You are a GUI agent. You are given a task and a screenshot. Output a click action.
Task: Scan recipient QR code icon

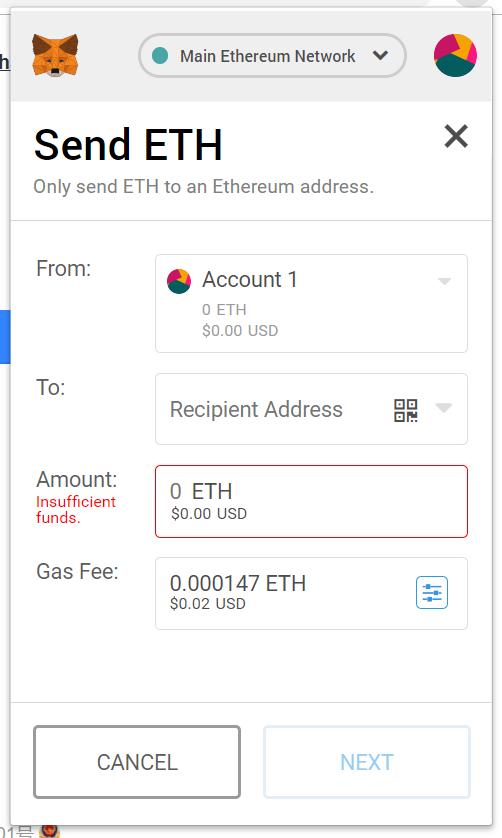(406, 410)
